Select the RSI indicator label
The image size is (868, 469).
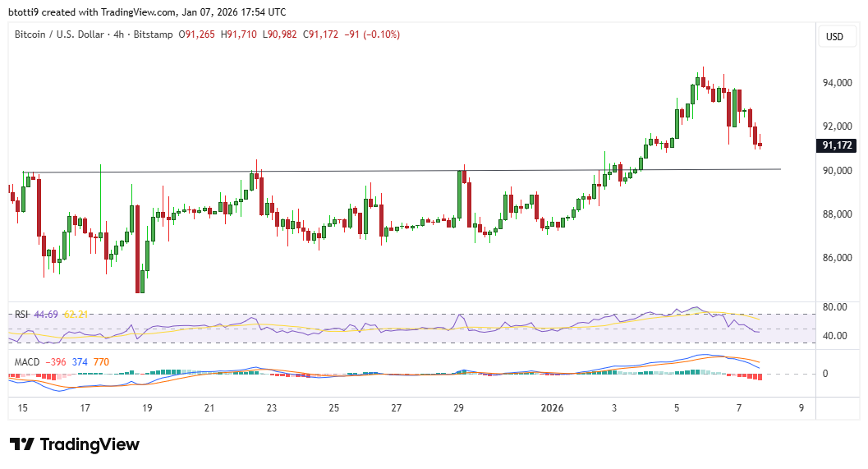coord(21,314)
